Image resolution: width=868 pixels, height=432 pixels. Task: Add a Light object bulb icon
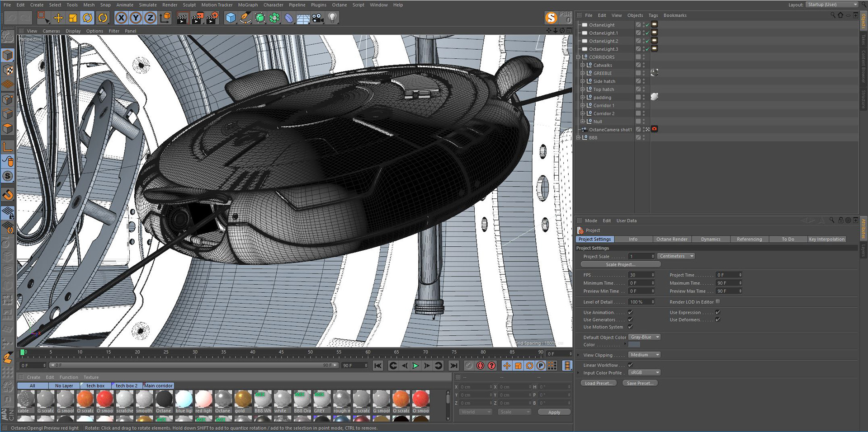[332, 18]
